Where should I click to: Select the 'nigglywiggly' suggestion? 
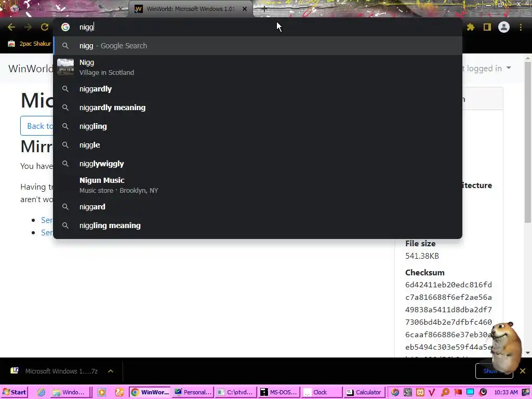[258, 164]
